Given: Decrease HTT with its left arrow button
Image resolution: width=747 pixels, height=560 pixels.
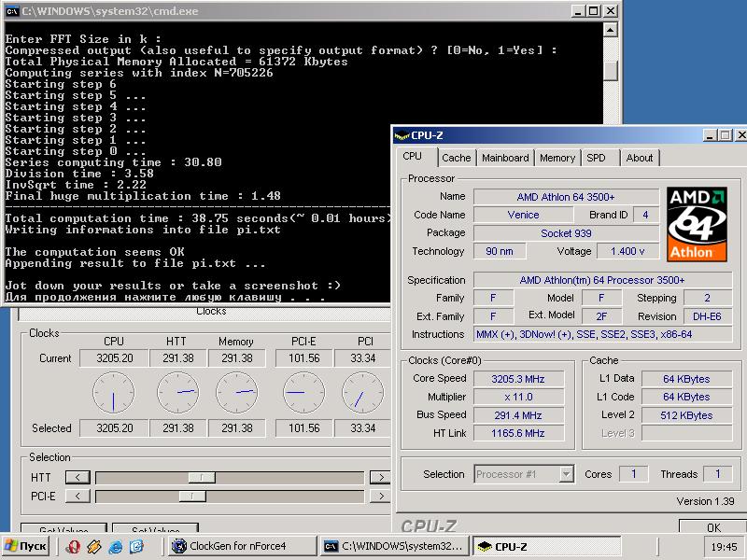Looking at the screenshot, I should 78,477.
